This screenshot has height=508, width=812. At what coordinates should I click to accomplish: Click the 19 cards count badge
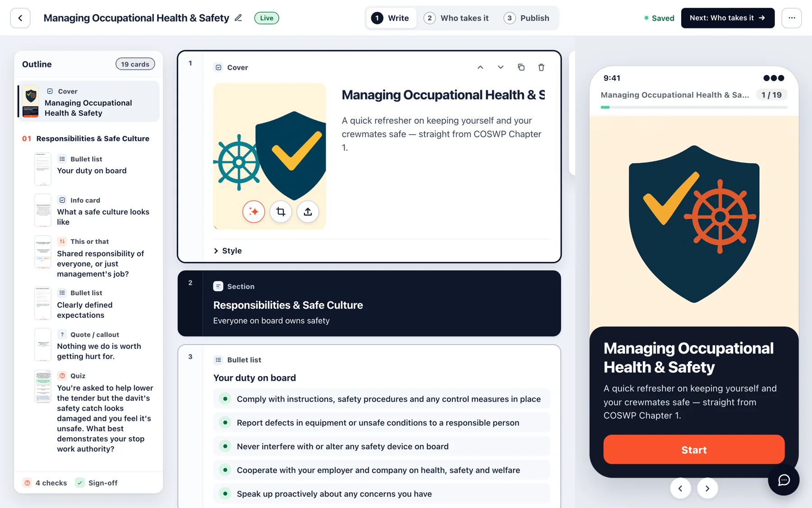[x=135, y=64]
